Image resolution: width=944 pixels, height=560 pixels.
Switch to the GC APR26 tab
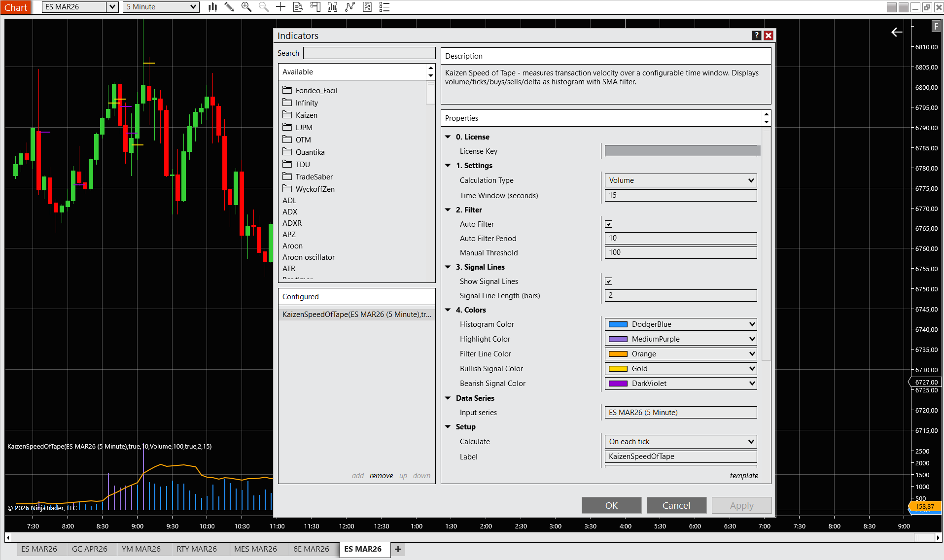click(89, 549)
